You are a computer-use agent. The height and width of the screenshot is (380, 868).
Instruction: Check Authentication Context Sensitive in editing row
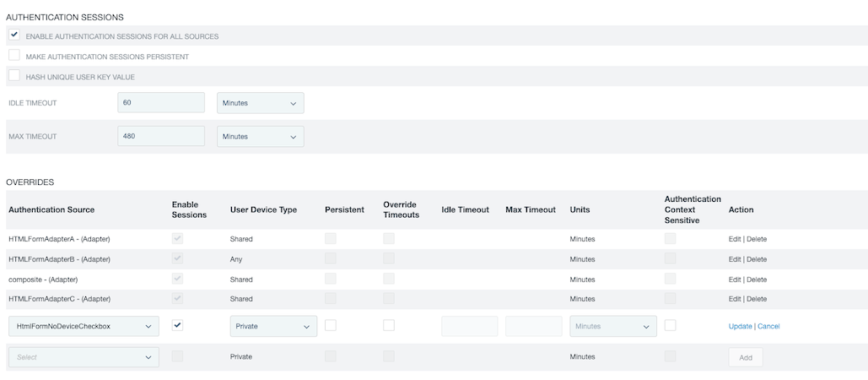(x=670, y=325)
